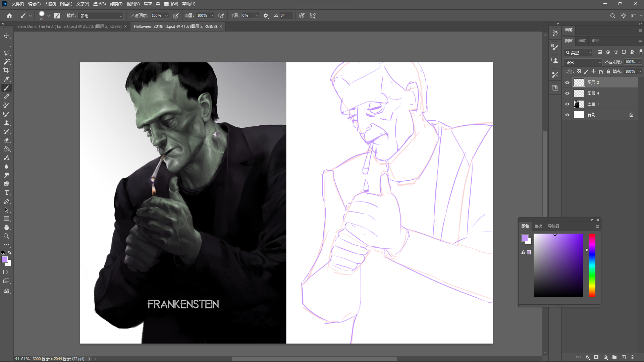Delete layer using trash icon
Viewport: 644px width, 362px height.
pos(633,357)
